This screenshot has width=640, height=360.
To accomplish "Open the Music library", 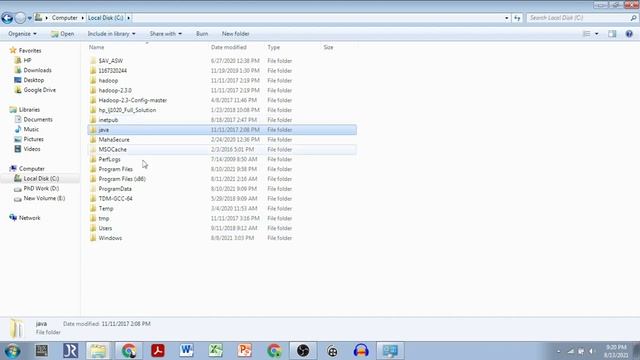I will tap(31, 129).
